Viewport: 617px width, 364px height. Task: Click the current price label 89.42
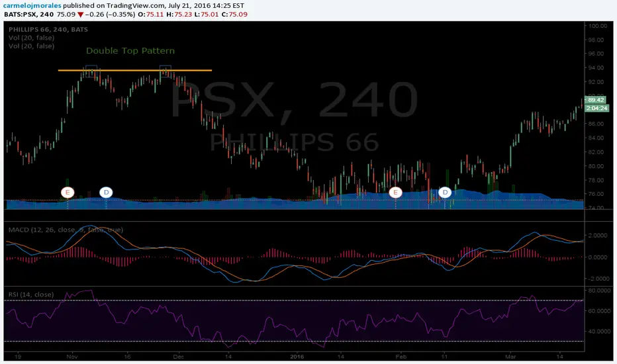tap(596, 100)
